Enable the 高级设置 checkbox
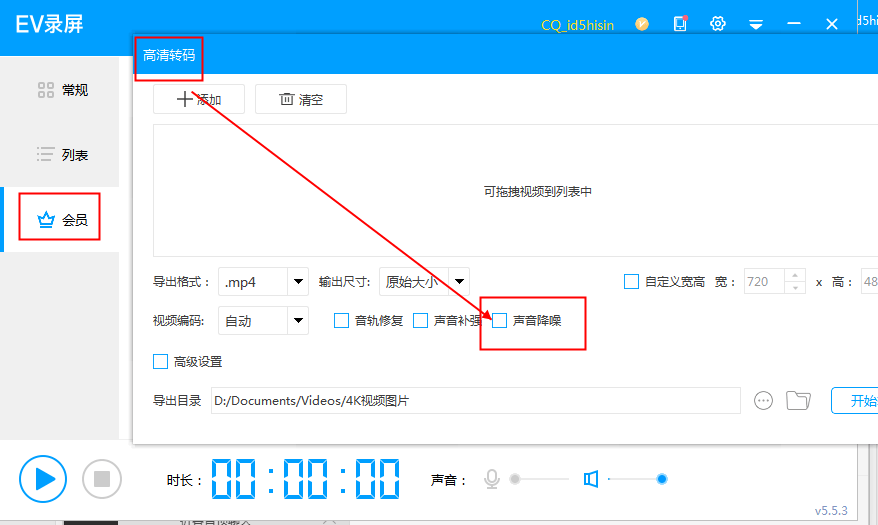Viewport: 878px width, 525px height. click(x=160, y=362)
